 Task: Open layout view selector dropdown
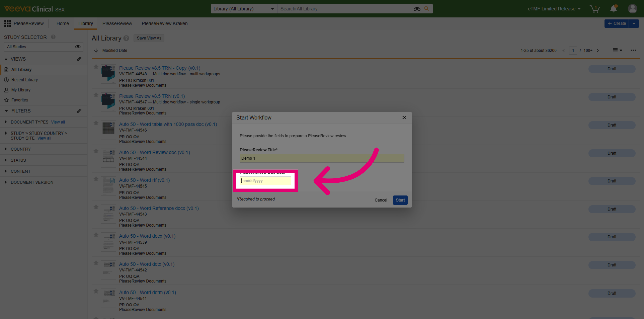coord(617,50)
